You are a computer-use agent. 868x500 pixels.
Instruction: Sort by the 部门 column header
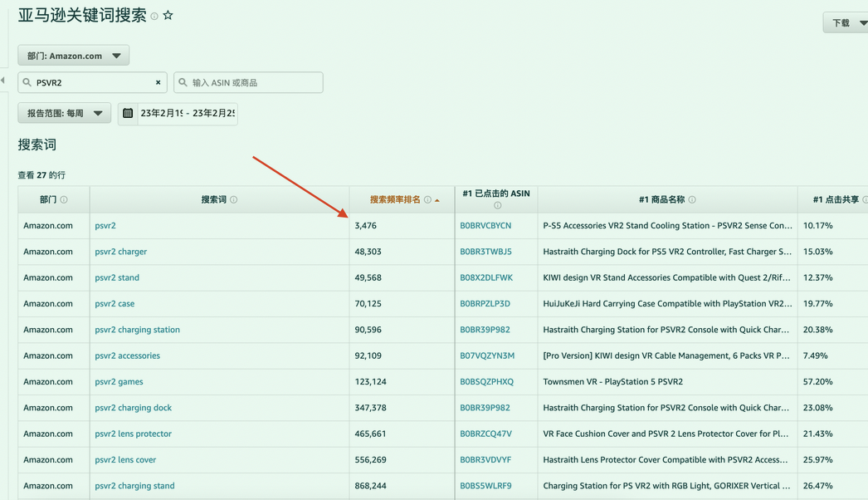(48, 199)
